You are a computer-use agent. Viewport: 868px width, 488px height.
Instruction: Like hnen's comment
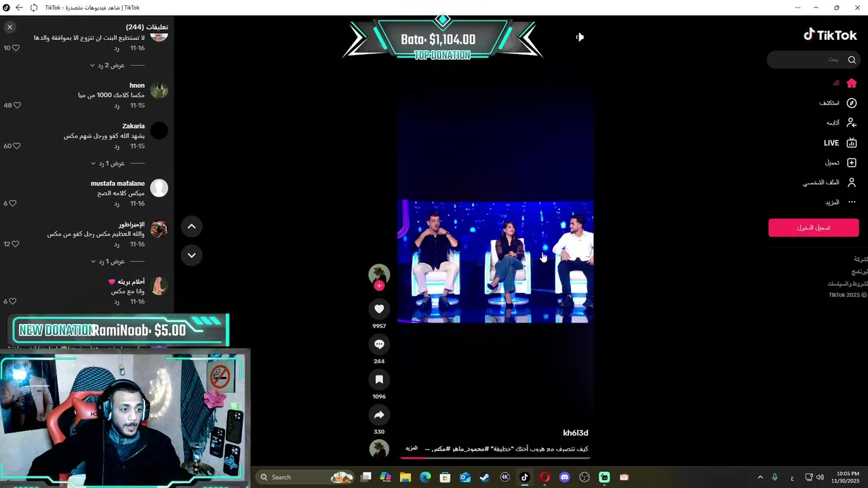(x=17, y=106)
